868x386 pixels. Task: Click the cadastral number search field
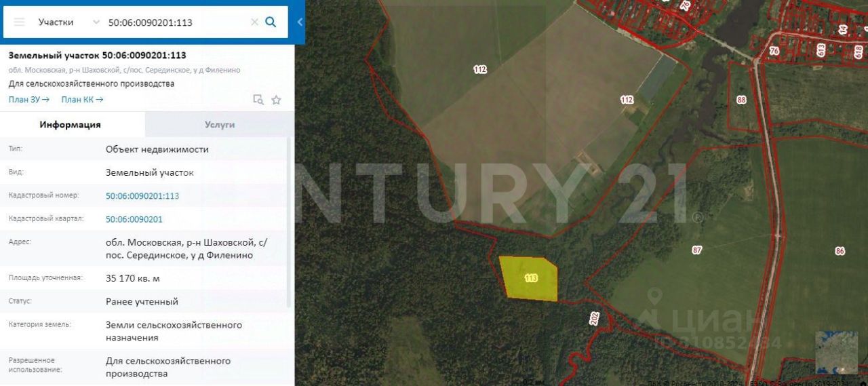tap(176, 22)
